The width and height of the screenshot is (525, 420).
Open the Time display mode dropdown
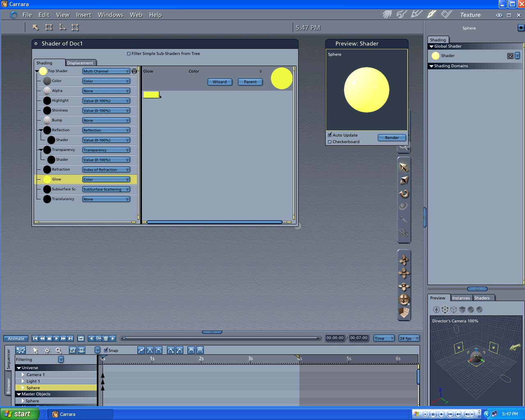(384, 338)
